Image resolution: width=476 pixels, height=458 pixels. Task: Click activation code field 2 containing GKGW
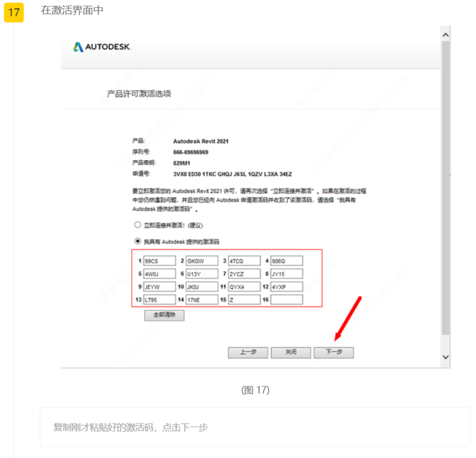pos(202,261)
